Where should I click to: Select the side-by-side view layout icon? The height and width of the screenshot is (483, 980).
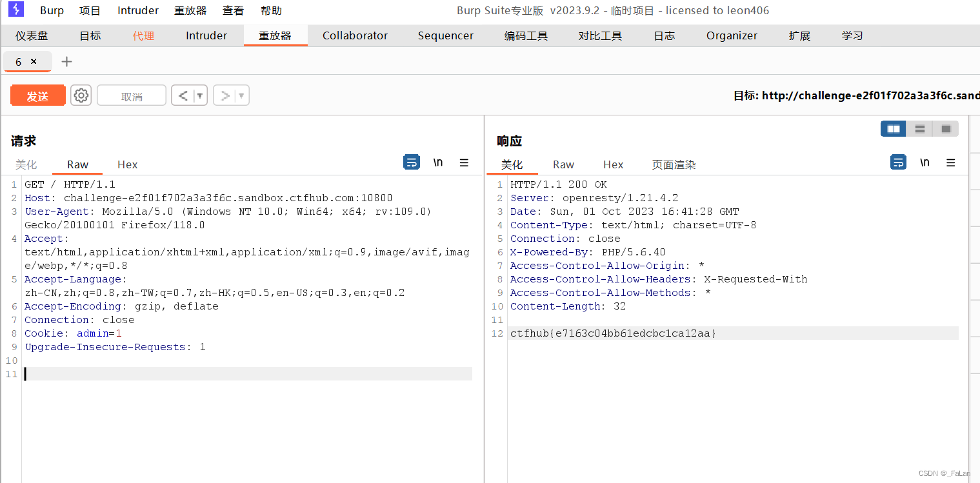coord(893,128)
